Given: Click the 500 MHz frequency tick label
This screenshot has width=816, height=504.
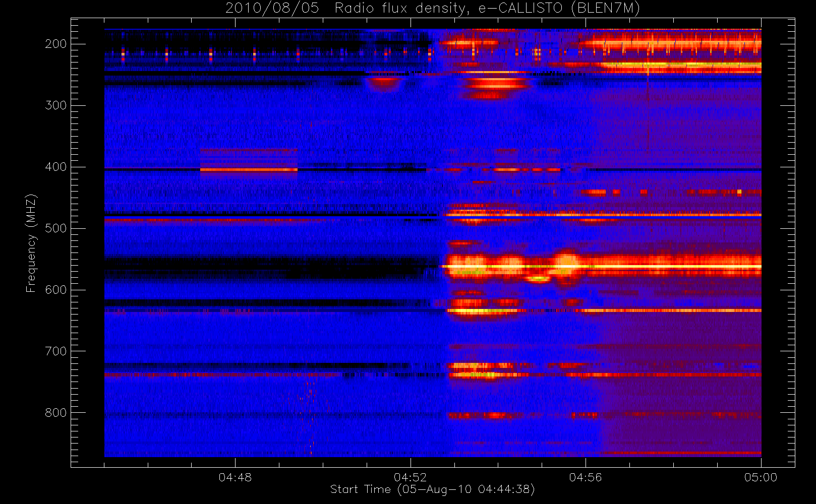Looking at the screenshot, I should 55,228.
